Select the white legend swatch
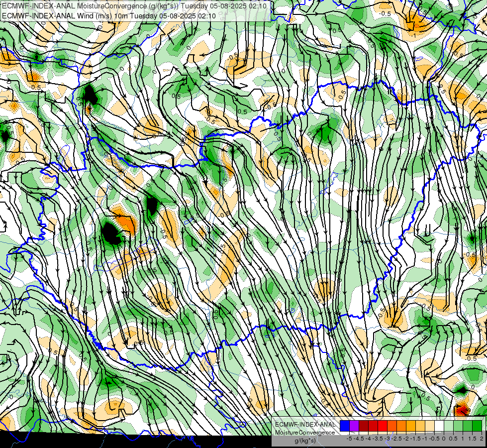The image size is (487, 448). (x=439, y=426)
